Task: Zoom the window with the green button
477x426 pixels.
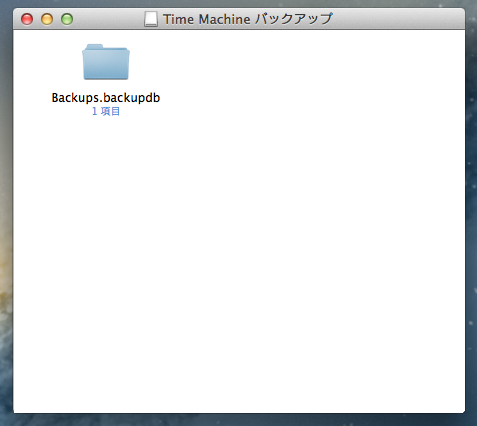Action: tap(67, 19)
